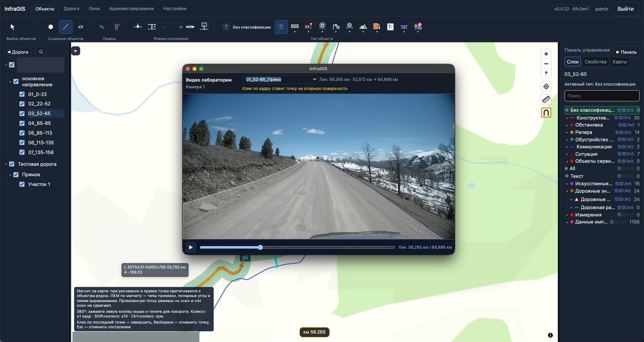644x342 pixels.
Task: Uncheck the 01_0-22 segment checkbox
Action: pos(22,94)
